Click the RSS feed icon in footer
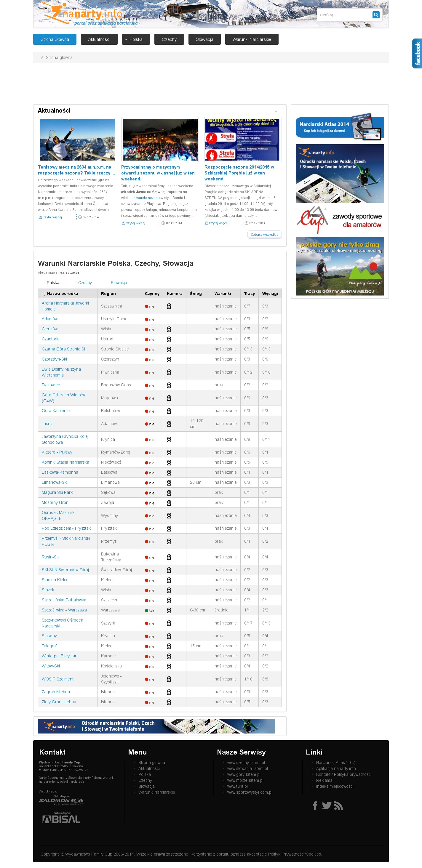The image size is (422, 868). click(338, 805)
